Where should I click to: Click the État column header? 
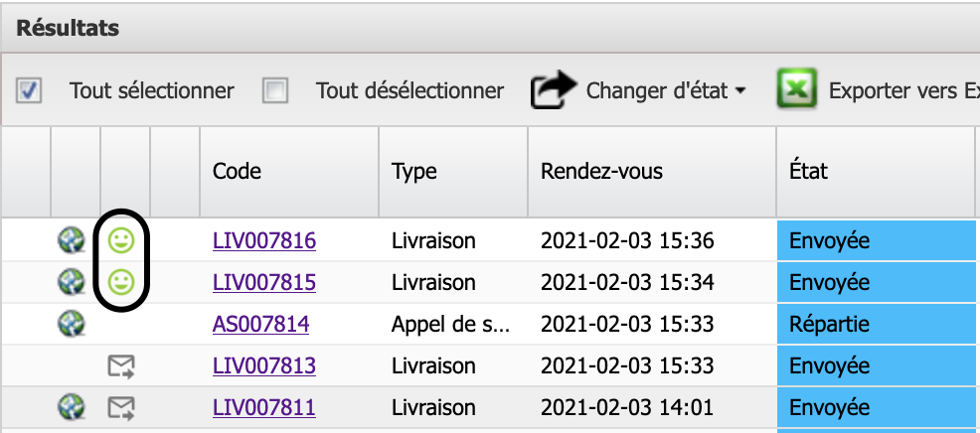809,170
